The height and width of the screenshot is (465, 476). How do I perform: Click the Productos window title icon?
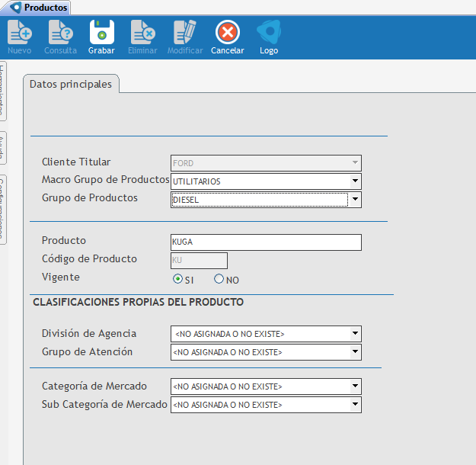(15, 7)
